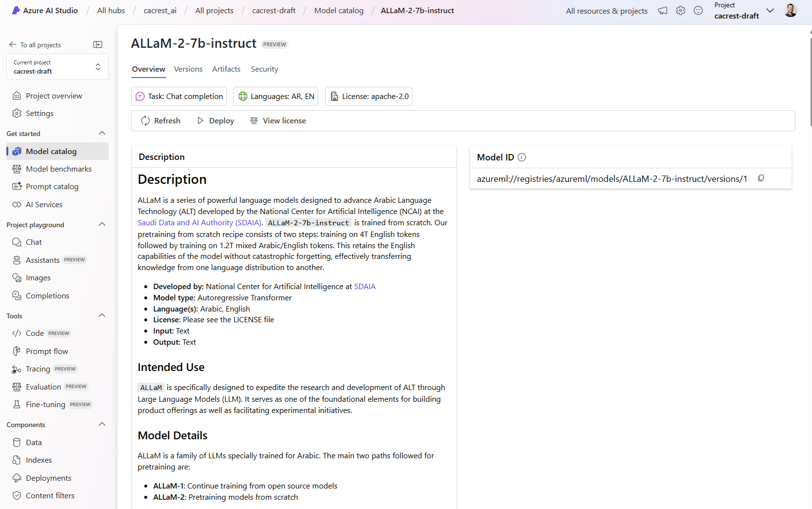Click the Images icon in sidebar

(x=17, y=278)
